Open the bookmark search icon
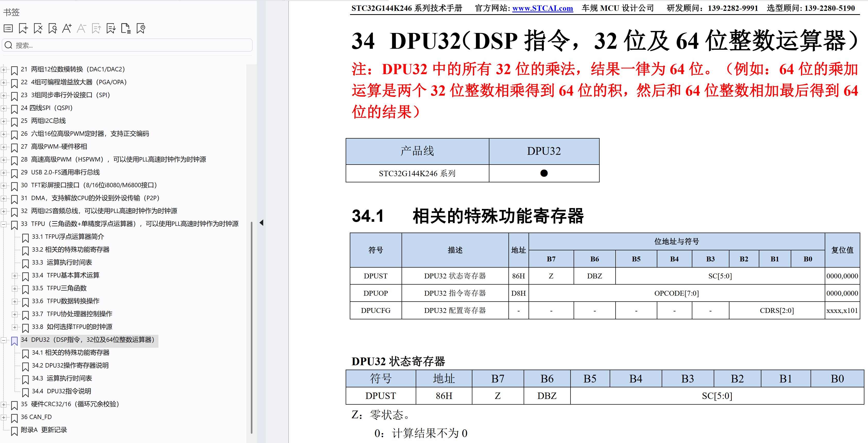The image size is (868, 443). [x=52, y=28]
